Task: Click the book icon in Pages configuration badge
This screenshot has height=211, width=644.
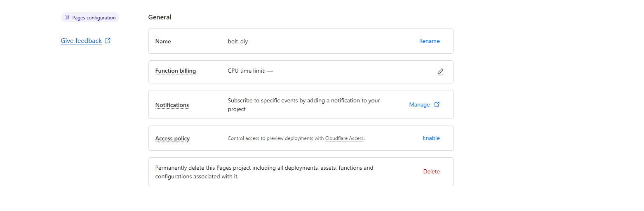Action: [67, 18]
